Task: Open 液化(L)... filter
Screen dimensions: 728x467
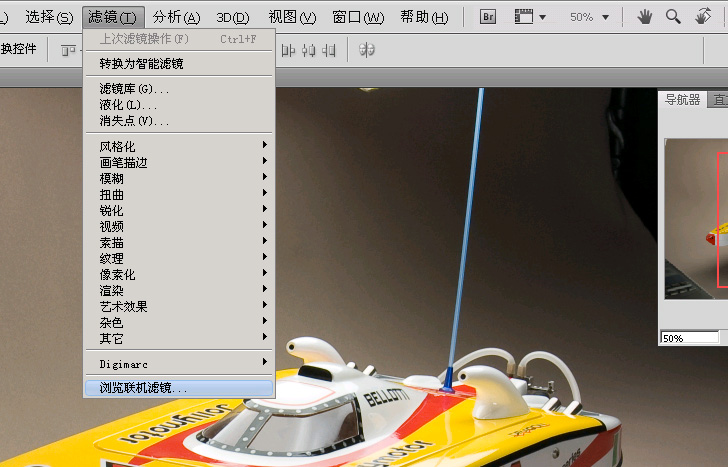Action: [x=178, y=105]
